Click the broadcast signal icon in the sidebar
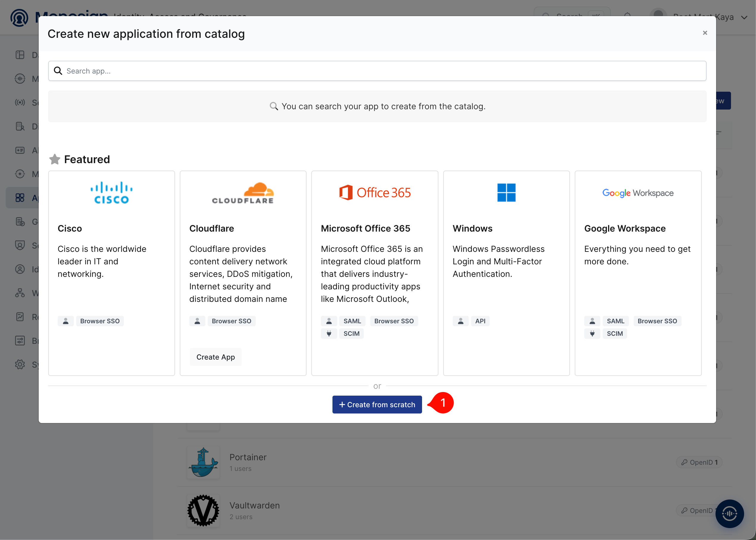The image size is (756, 540). point(20,102)
